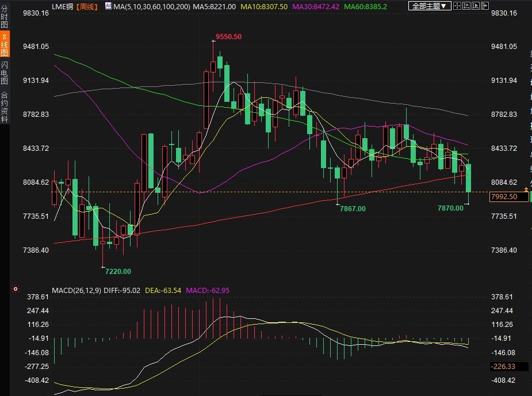Click the rightmost top toolbar icon

click(x=485, y=6)
